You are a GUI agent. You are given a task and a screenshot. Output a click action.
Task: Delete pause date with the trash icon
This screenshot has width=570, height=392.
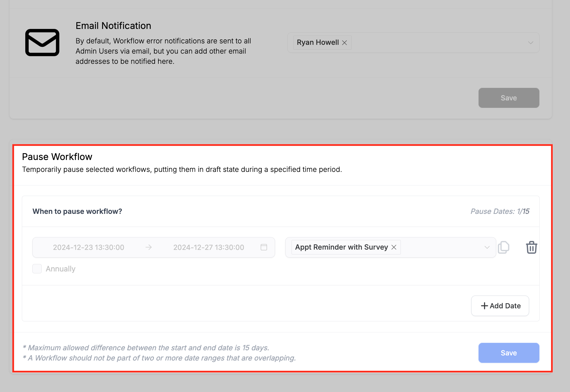point(531,247)
